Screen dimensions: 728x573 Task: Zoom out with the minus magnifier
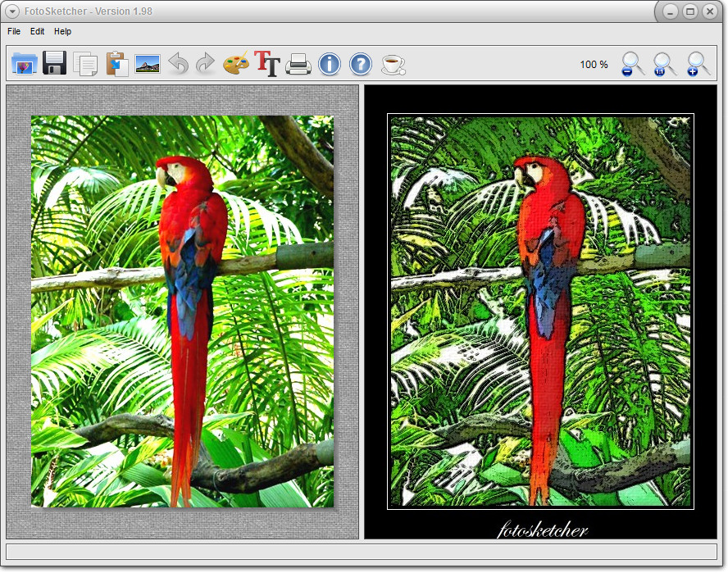(x=633, y=64)
